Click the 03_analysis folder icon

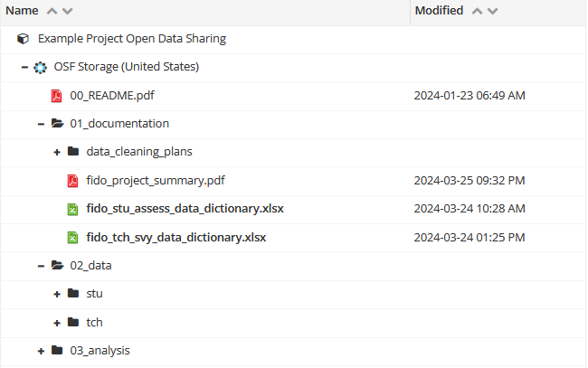point(57,350)
